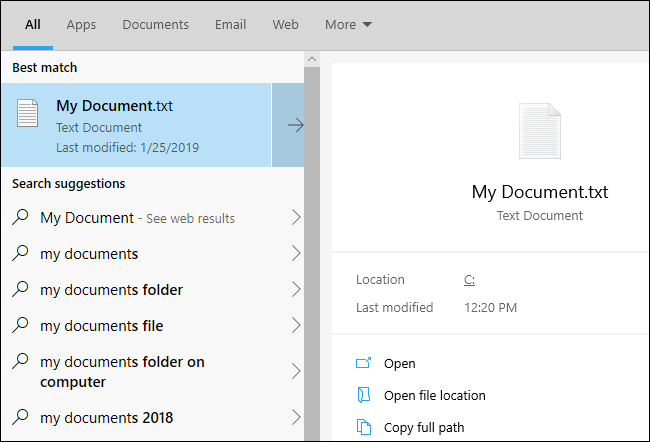Click magnifier icon beside 'my documents folder'

[20, 289]
